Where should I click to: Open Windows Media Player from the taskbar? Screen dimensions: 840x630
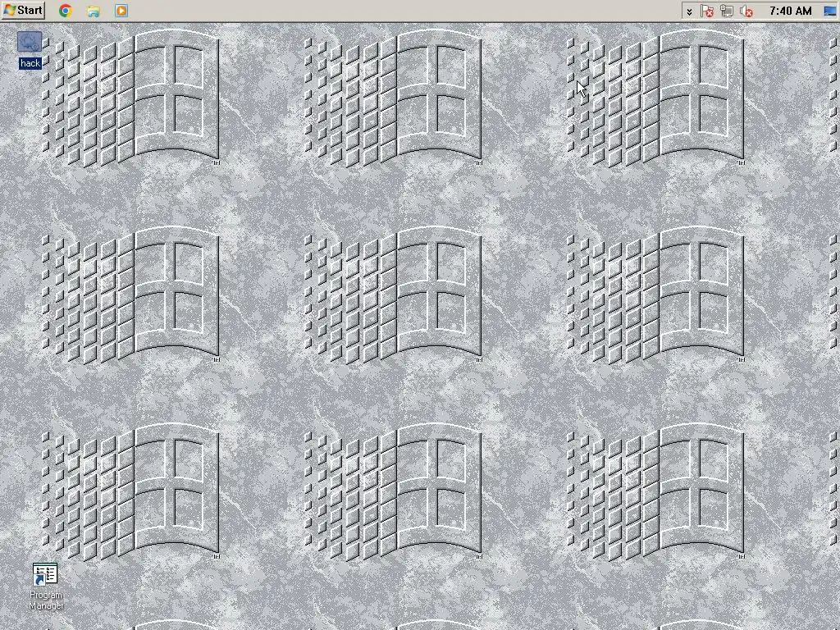(121, 11)
